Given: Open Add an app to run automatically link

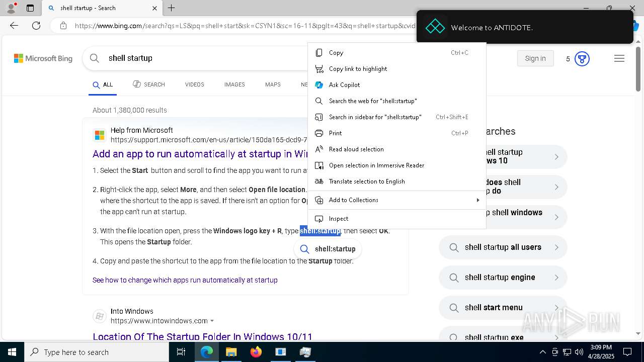Looking at the screenshot, I should point(200,154).
